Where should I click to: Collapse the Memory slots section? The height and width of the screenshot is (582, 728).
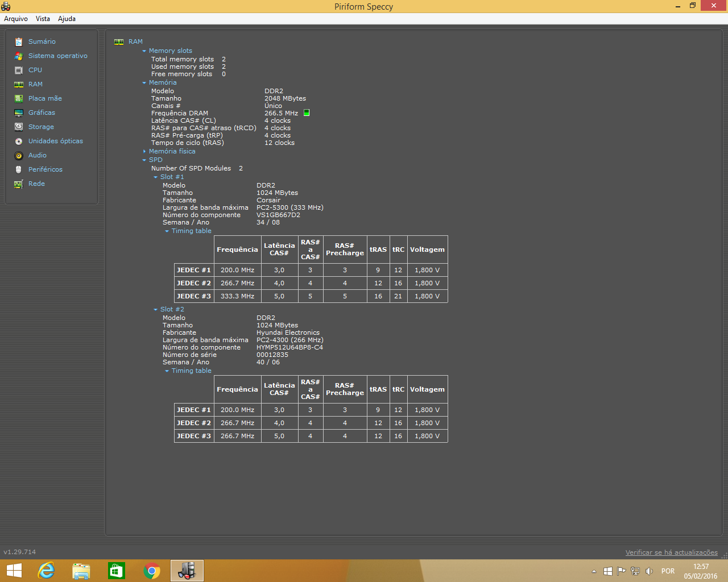[144, 51]
